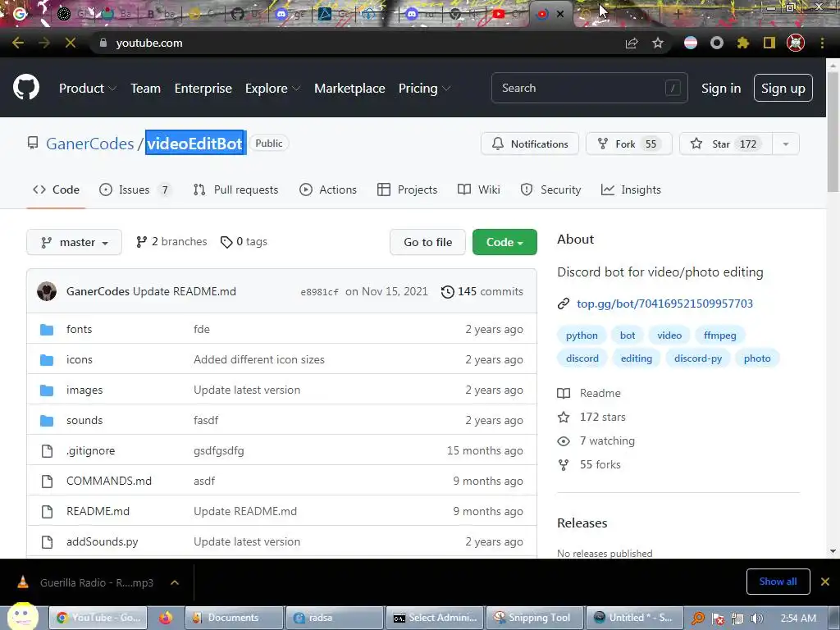Open the side panel icon
This screenshot has height=630, width=840.
point(769,43)
